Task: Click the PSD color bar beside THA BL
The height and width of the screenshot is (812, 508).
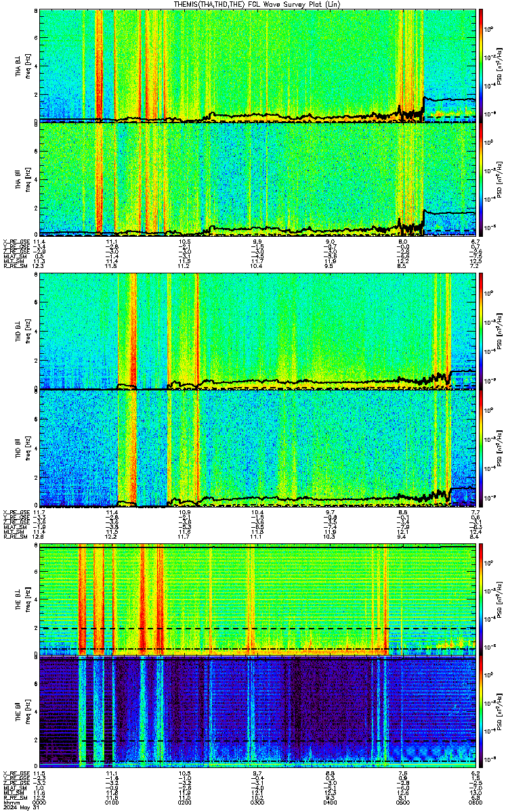Action: pyautogui.click(x=482, y=66)
